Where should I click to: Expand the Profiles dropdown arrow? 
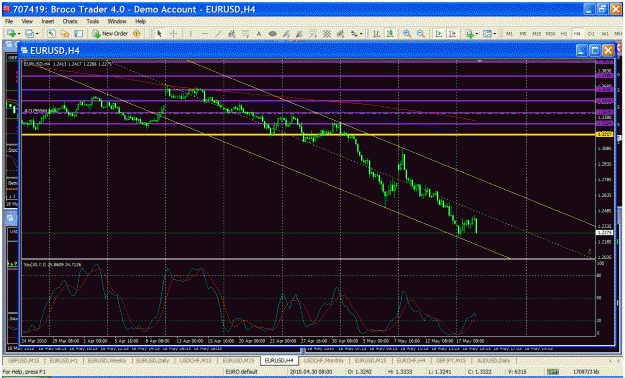[x=37, y=34]
